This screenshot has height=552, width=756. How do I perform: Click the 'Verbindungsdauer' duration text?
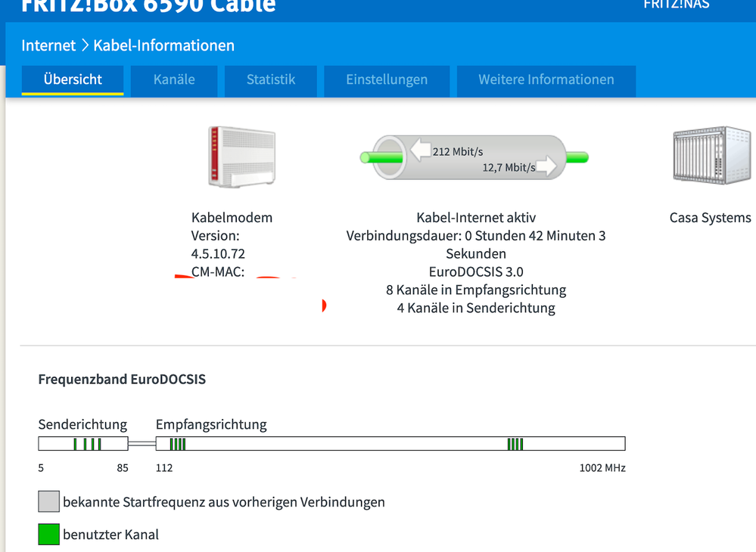(x=476, y=245)
